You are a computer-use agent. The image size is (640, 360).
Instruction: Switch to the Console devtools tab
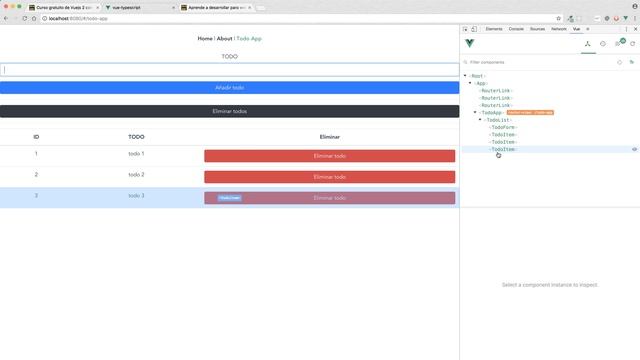516,29
